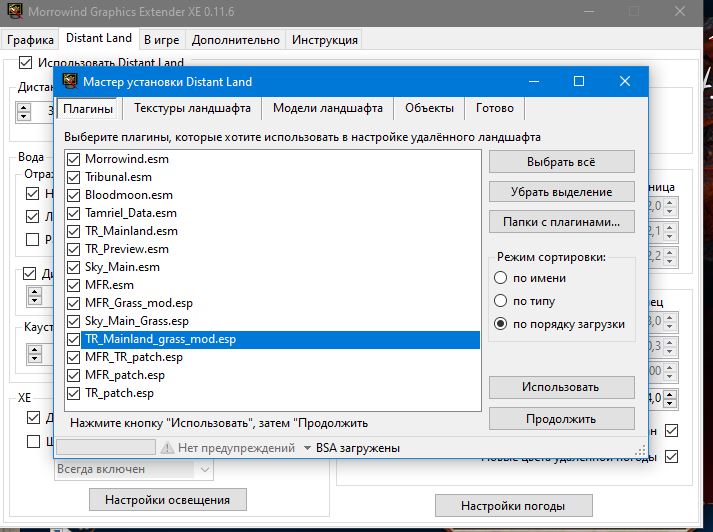Screen dimensions: 713x532
Task: Click 'Настройки погоды' button
Action: pos(513,506)
